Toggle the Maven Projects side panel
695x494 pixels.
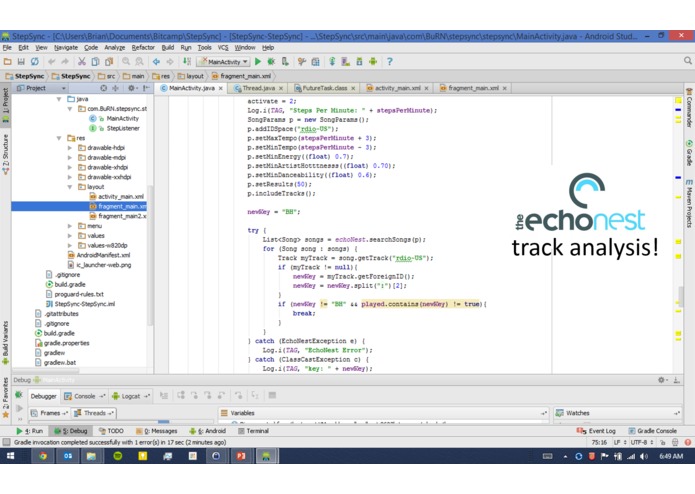pyautogui.click(x=689, y=203)
